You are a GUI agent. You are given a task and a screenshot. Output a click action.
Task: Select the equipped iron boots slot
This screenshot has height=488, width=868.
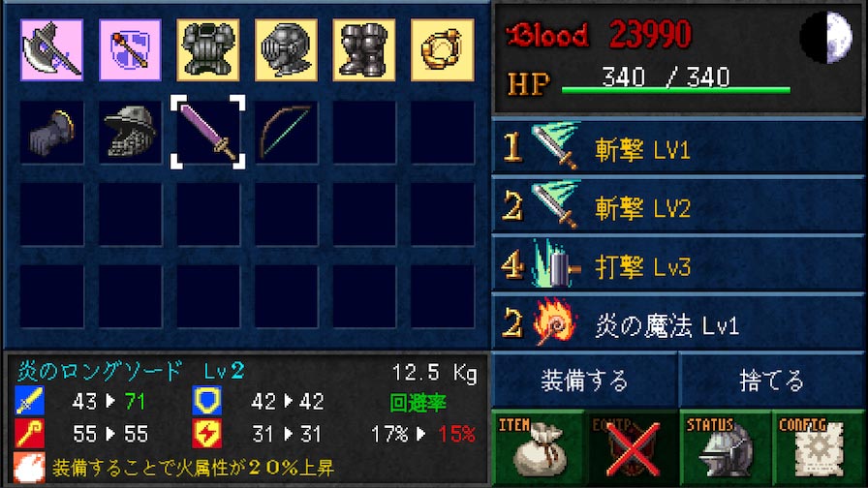(364, 49)
